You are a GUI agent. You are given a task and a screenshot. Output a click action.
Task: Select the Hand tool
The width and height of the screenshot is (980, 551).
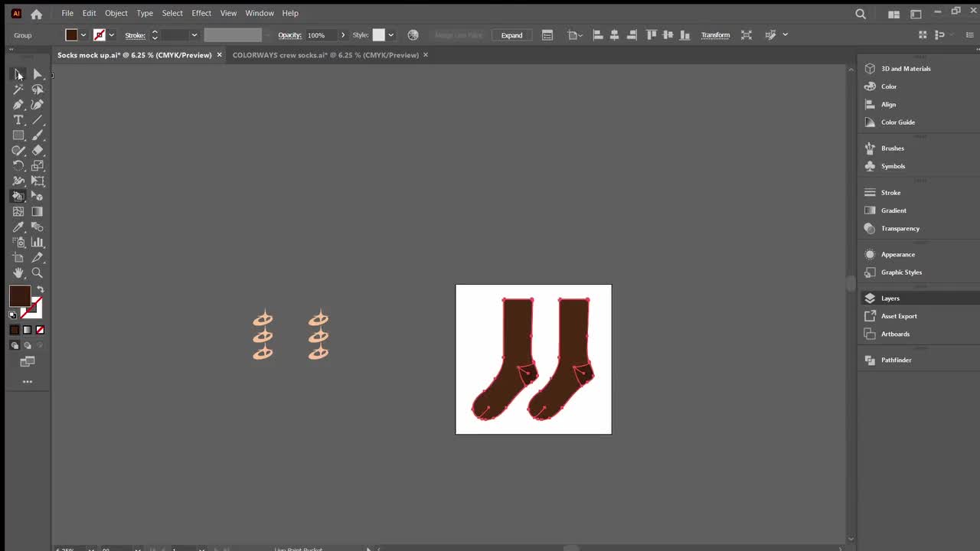click(x=18, y=273)
